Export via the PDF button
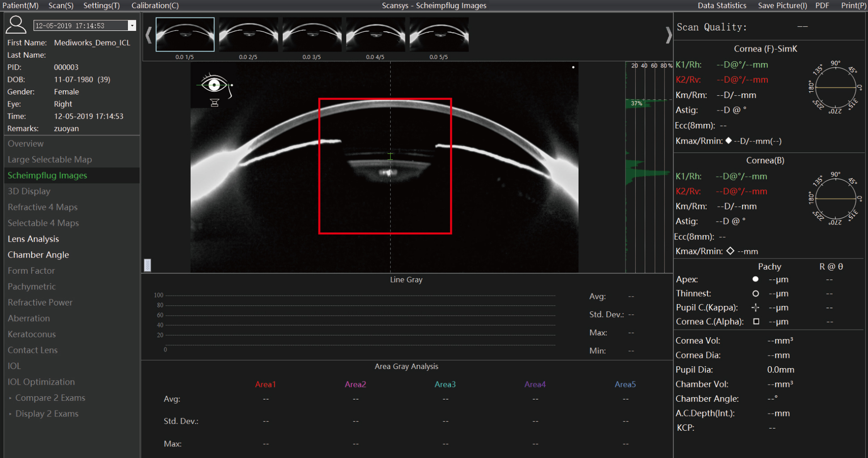 (x=822, y=5)
